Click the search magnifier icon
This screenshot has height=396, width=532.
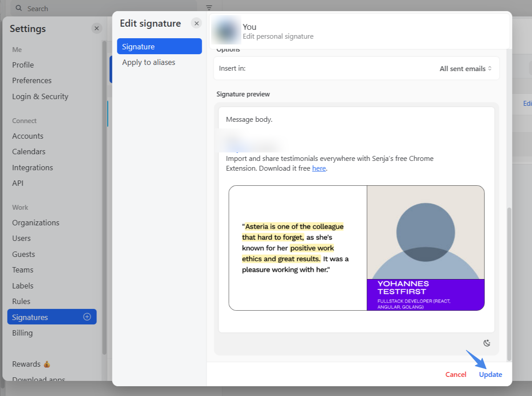19,8
